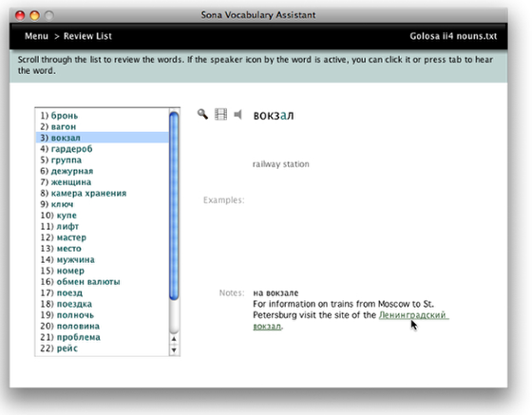Click the scrollbar up arrow
Viewport: 532px width, 415px height.
point(174,339)
